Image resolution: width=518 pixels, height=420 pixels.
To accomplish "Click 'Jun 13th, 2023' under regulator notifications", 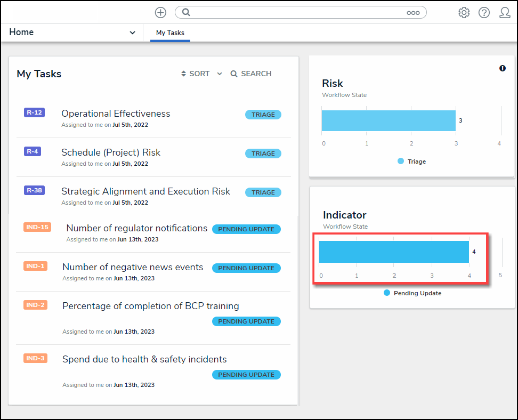I will (x=137, y=239).
